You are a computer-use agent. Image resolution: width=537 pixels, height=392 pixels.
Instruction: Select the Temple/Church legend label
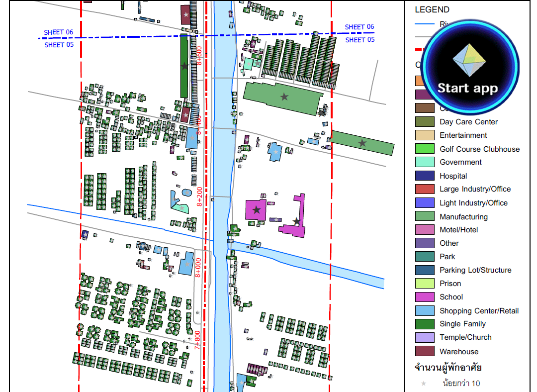[x=465, y=337]
